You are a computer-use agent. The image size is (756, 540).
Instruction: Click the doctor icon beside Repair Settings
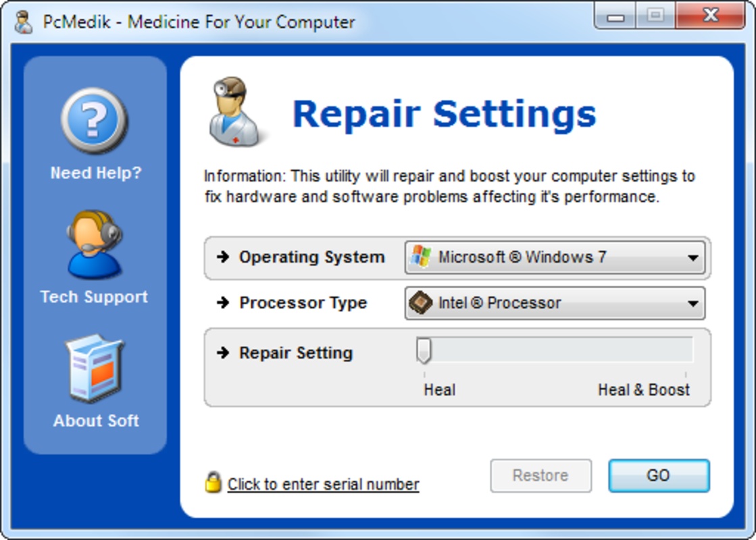pyautogui.click(x=234, y=111)
